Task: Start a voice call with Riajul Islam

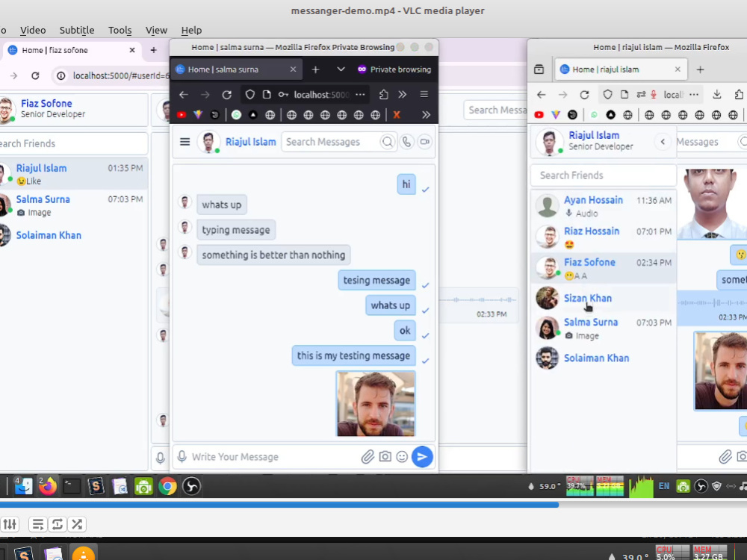Action: coord(406,142)
